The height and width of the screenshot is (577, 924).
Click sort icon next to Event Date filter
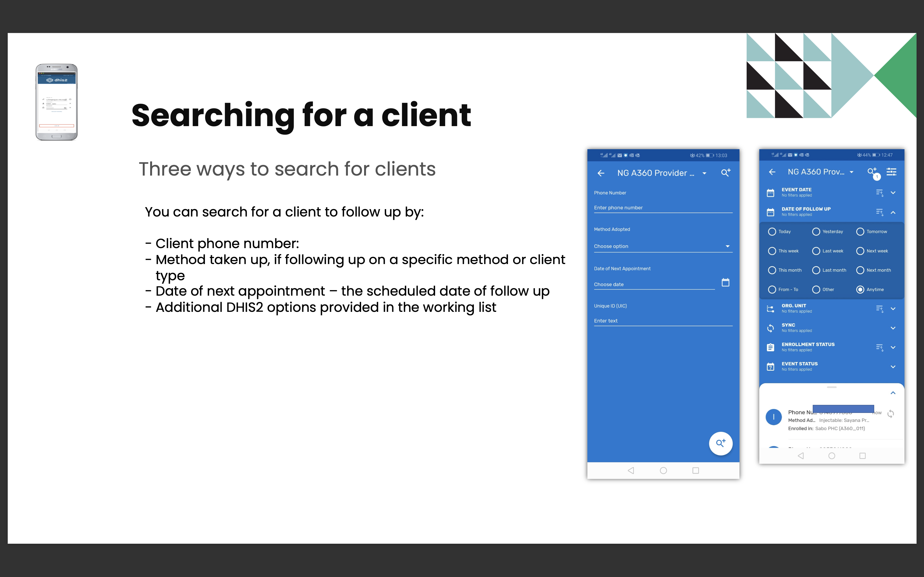pos(879,193)
